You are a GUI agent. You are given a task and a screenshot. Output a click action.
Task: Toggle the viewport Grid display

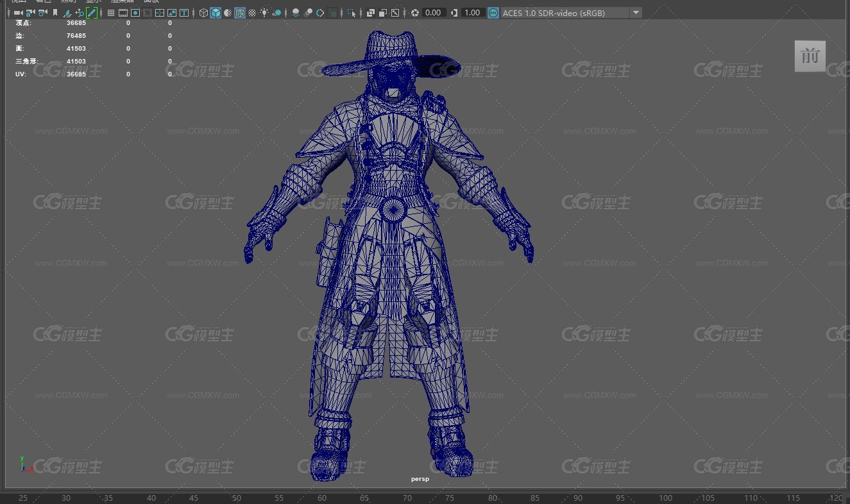click(x=111, y=13)
